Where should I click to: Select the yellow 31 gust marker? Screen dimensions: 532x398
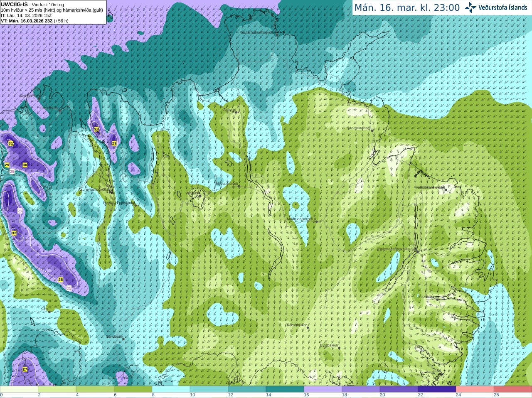[11, 143]
